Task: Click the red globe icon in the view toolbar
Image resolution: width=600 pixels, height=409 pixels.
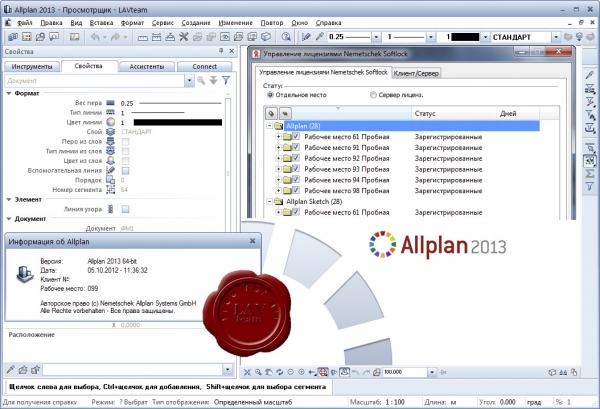Action: click(323, 372)
